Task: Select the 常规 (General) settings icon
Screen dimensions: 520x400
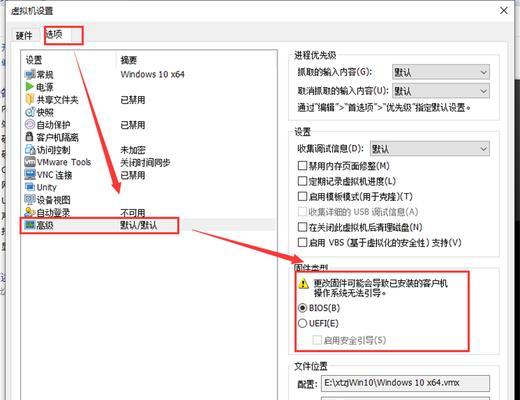Action: pyautogui.click(x=30, y=74)
